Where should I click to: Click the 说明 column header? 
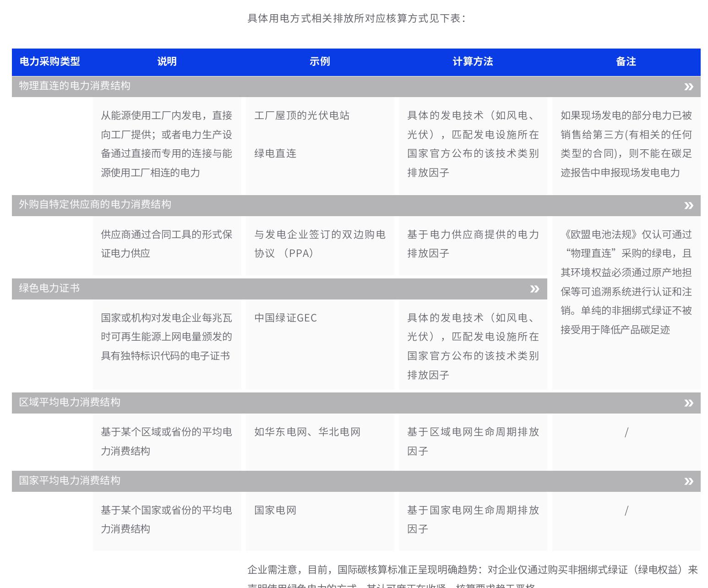click(x=167, y=61)
